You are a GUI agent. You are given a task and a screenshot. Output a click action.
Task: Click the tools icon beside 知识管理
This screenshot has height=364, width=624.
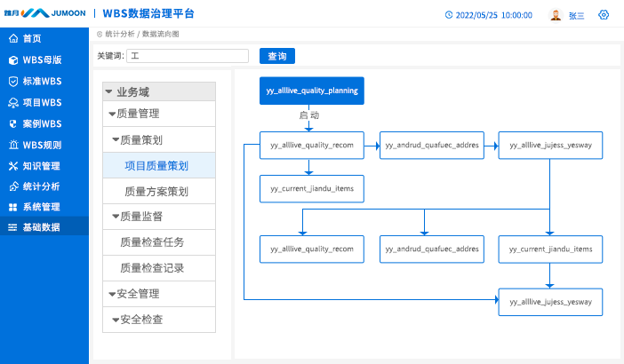[13, 166]
